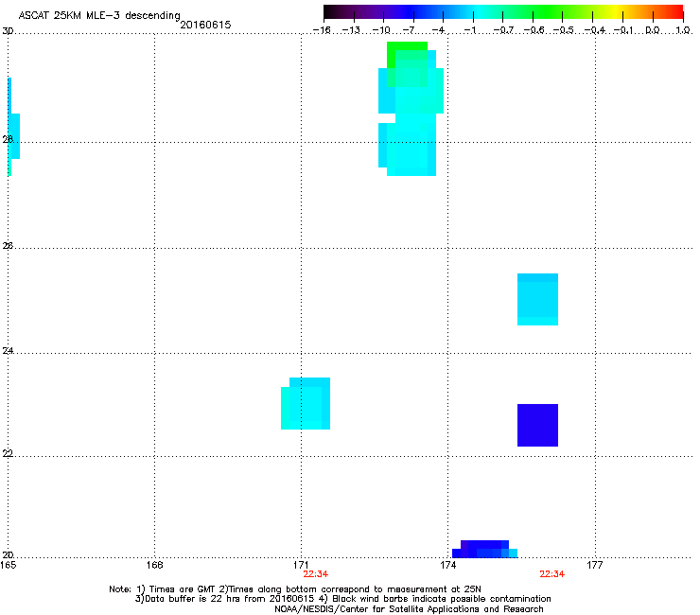700x615 pixels.
Task: Click the color bar label -16
Action: (x=322, y=30)
